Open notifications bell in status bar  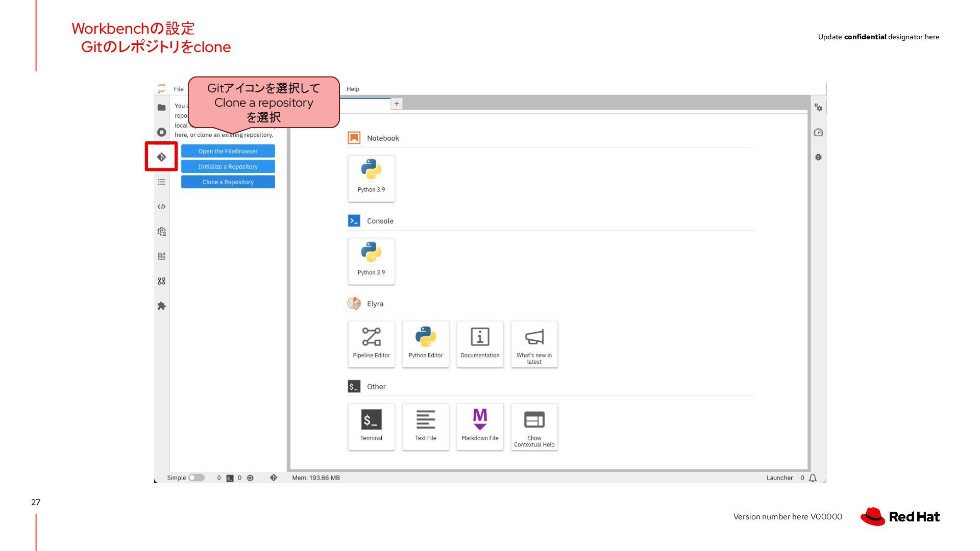coord(813,478)
